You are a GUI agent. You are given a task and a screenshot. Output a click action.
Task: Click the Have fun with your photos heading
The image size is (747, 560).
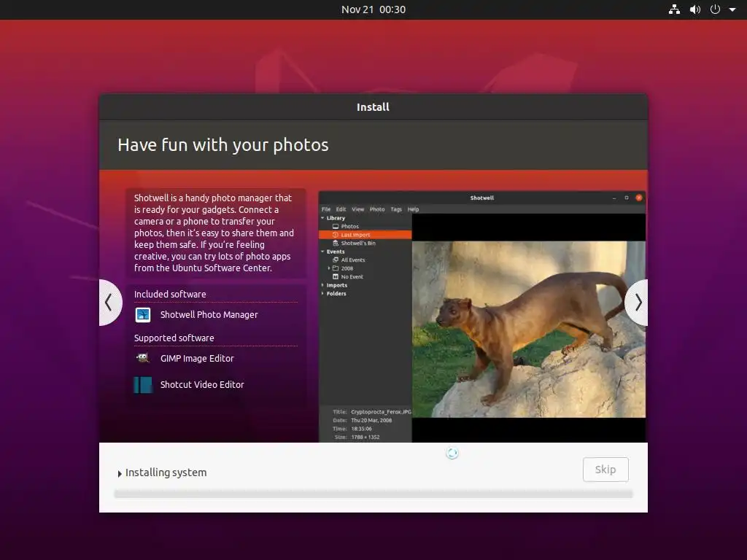[x=223, y=145]
